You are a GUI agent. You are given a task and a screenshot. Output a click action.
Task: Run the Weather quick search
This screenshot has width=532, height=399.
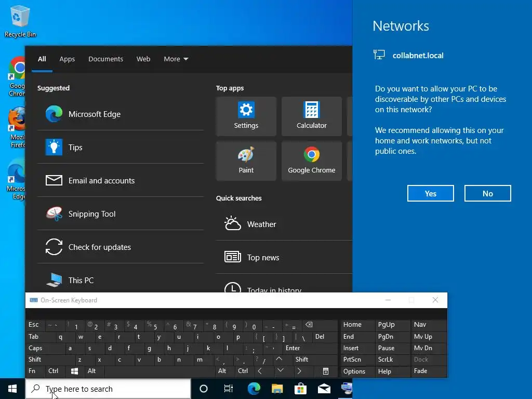click(284, 224)
